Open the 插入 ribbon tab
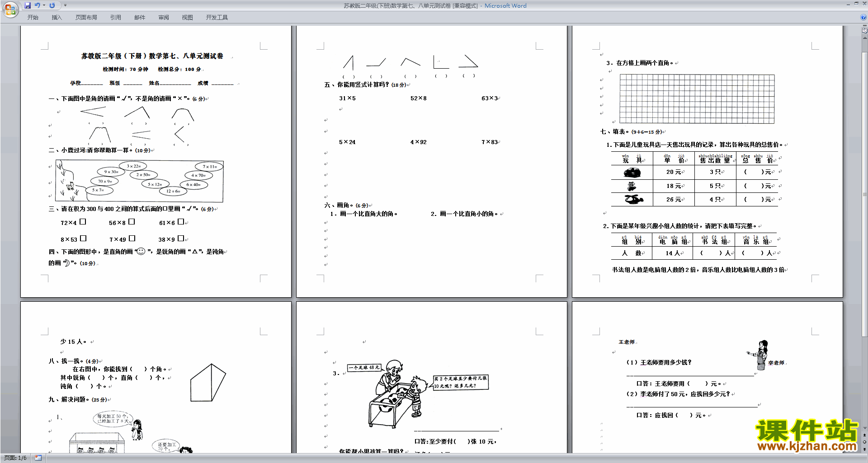The image size is (868, 463). tap(57, 18)
